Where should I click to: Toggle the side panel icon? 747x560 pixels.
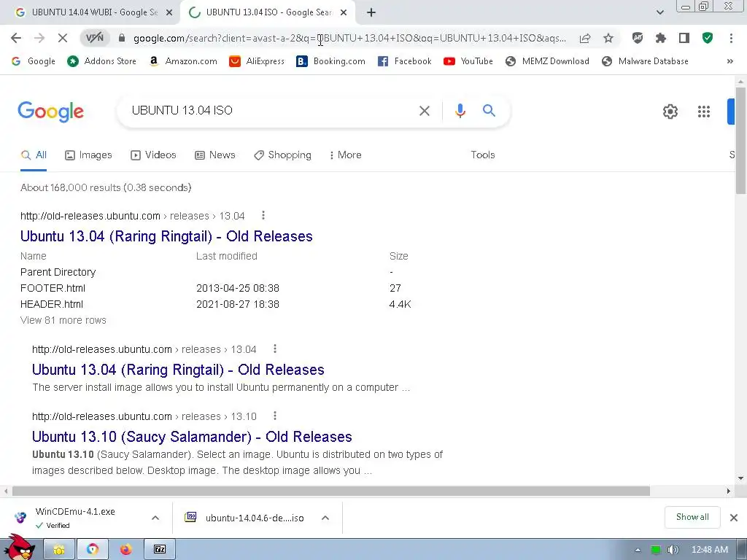(x=684, y=38)
